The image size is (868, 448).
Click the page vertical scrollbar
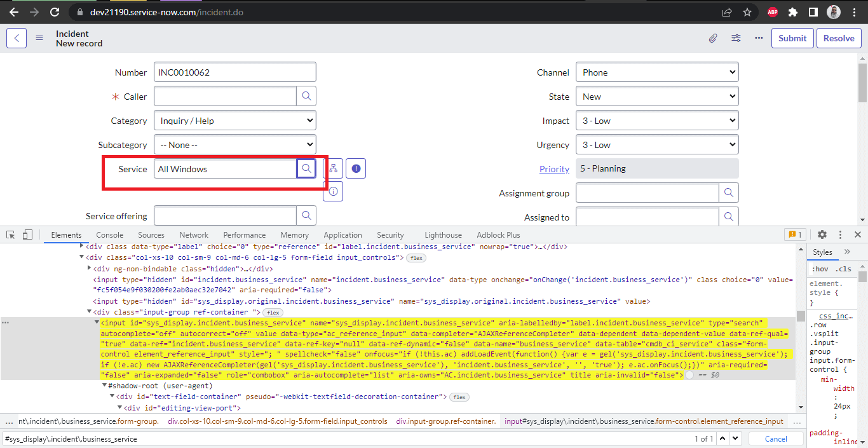tap(862, 83)
